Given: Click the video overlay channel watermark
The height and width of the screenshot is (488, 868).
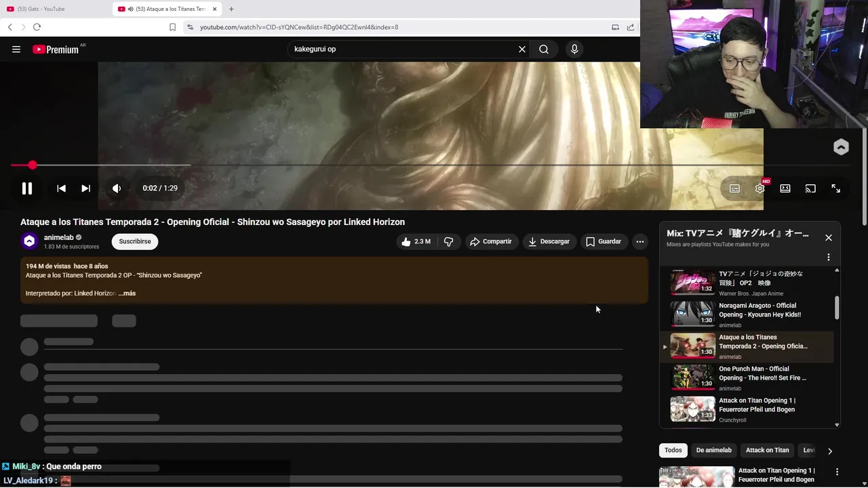Looking at the screenshot, I should 841,147.
